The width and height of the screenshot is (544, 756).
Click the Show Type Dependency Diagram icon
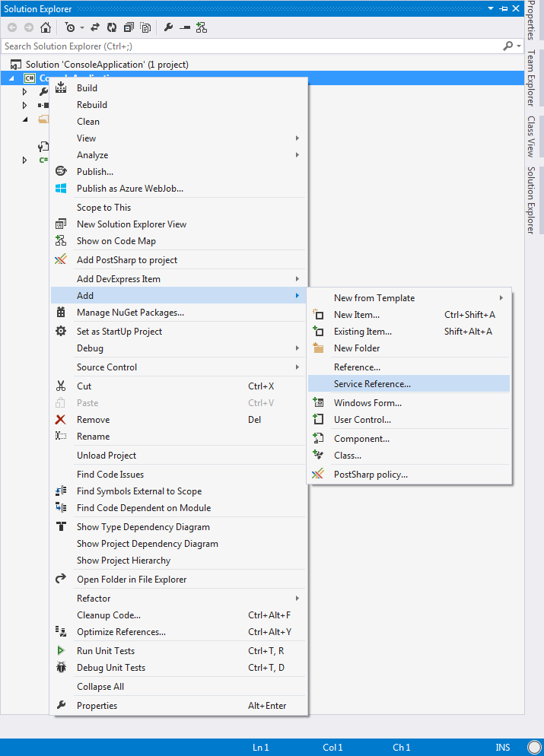point(61,526)
